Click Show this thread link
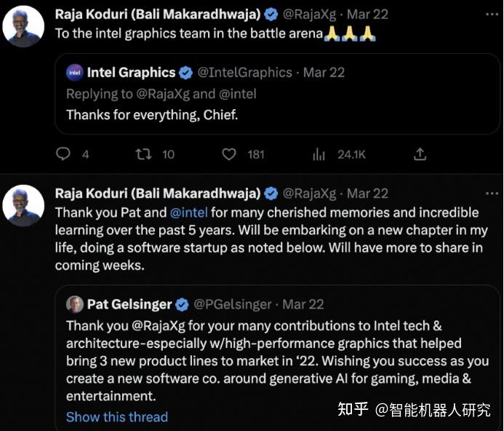This screenshot has width=504, height=431. click(x=116, y=416)
